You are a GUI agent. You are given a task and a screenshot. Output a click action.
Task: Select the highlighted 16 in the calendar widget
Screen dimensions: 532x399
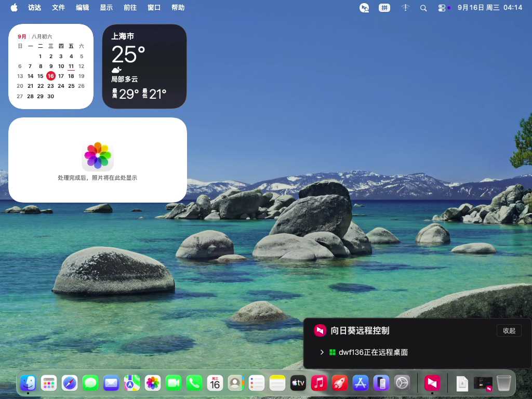click(51, 76)
